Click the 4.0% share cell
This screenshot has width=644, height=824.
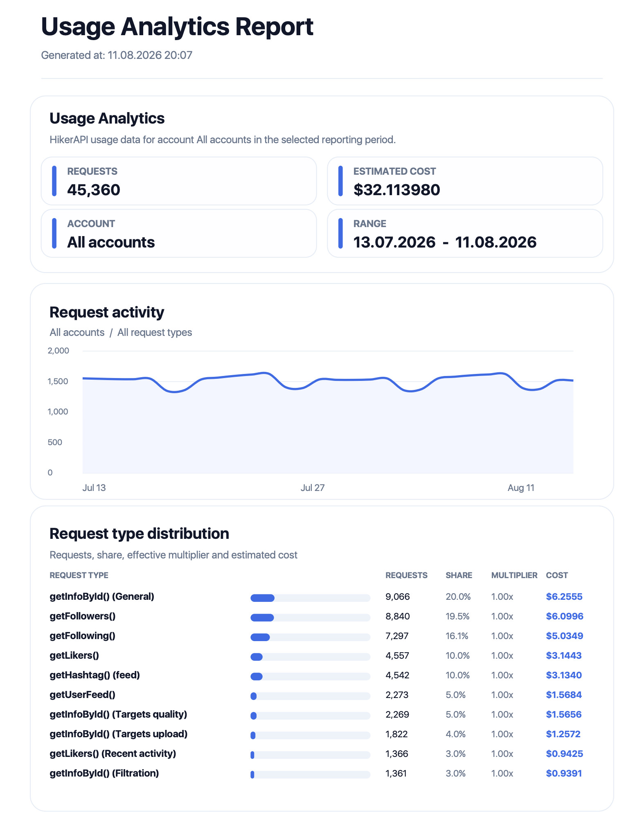coord(456,734)
